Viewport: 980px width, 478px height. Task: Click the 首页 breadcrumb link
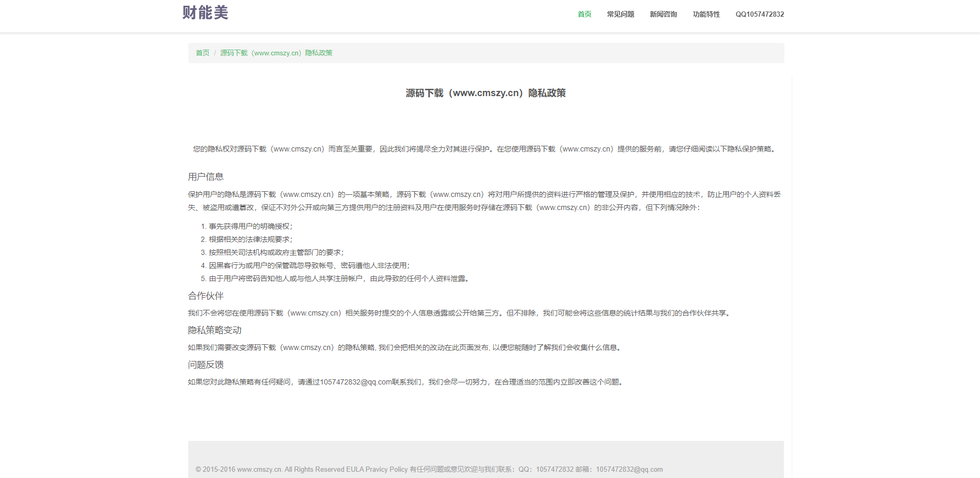click(x=202, y=53)
